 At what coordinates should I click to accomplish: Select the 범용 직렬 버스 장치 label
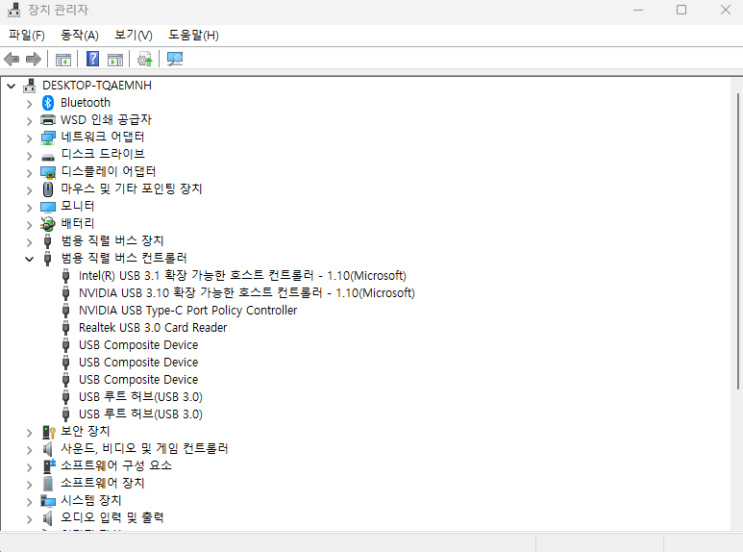[x=112, y=241]
